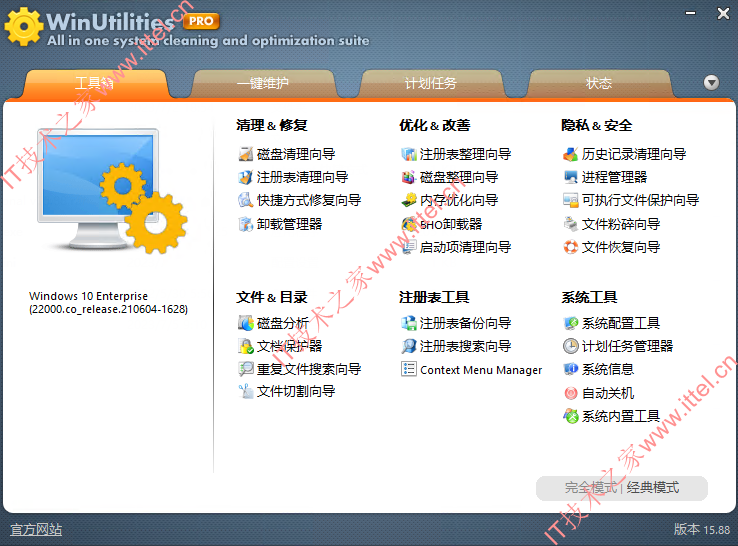Open the 状态 tab
Screen dimensions: 738x546
click(x=599, y=84)
